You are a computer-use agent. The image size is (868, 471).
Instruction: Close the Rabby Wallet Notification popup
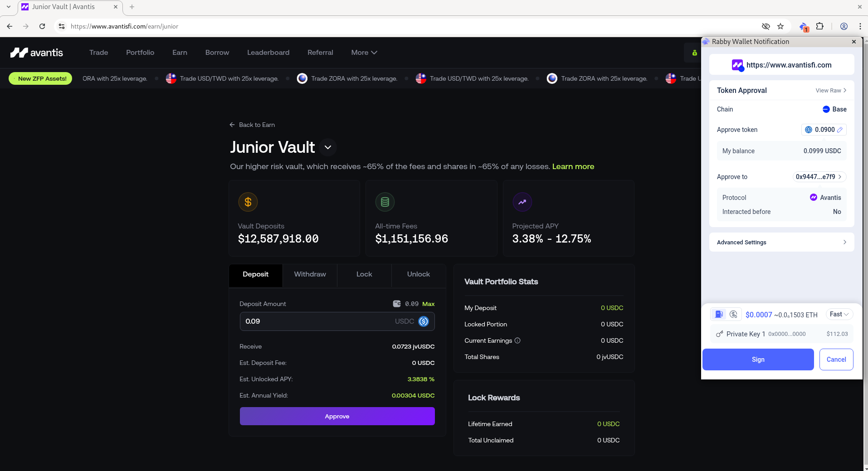pos(854,42)
